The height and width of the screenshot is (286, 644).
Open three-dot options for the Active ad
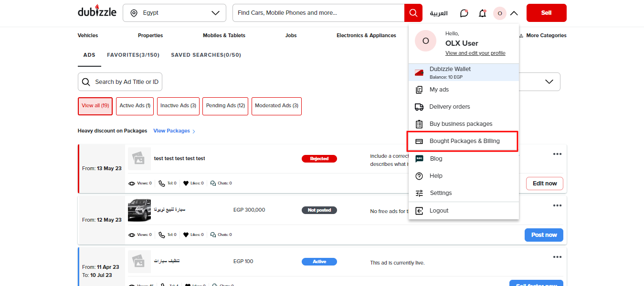(557, 257)
